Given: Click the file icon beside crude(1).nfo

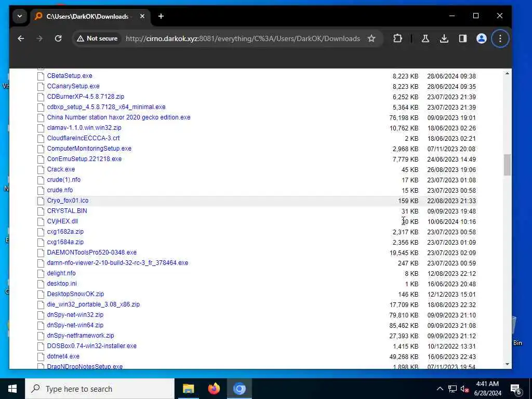Looking at the screenshot, I should [41, 180].
